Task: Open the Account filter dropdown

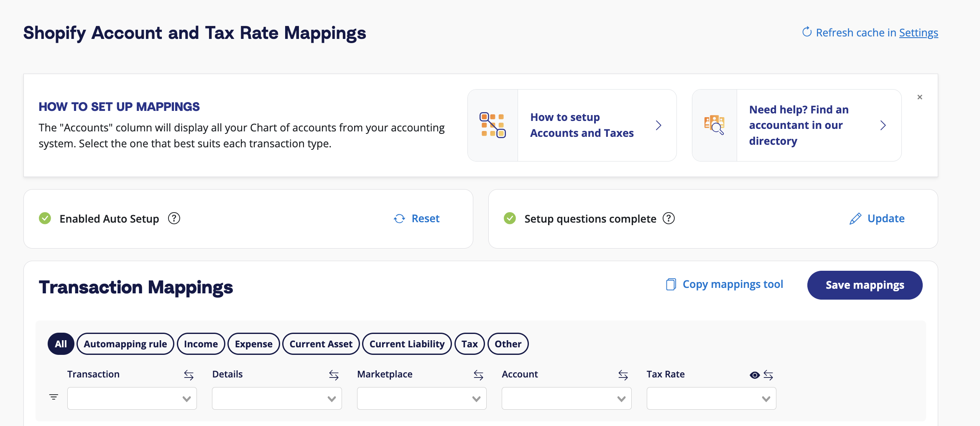Action: (x=567, y=398)
